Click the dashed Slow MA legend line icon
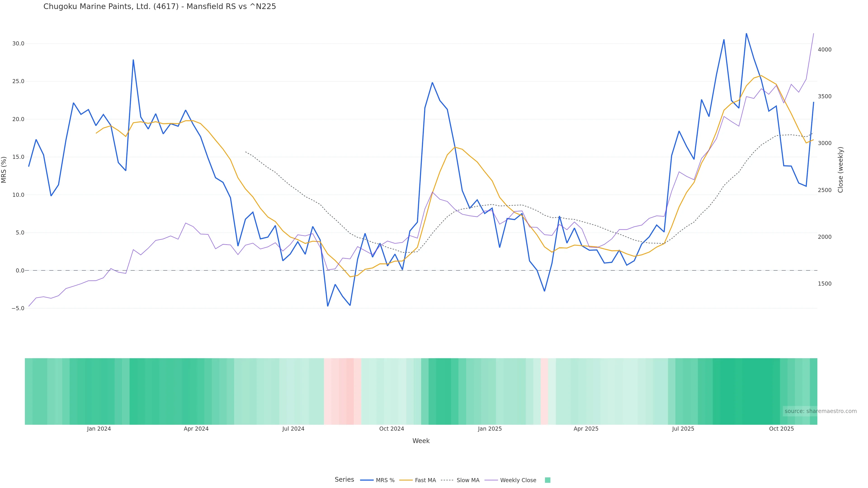Image resolution: width=868 pixels, height=488 pixels. click(x=448, y=480)
